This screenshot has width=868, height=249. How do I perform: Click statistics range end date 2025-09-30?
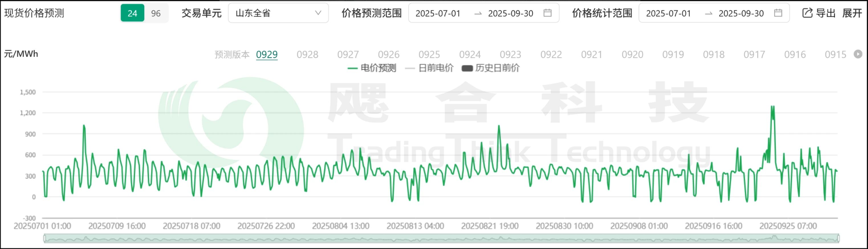pos(741,13)
